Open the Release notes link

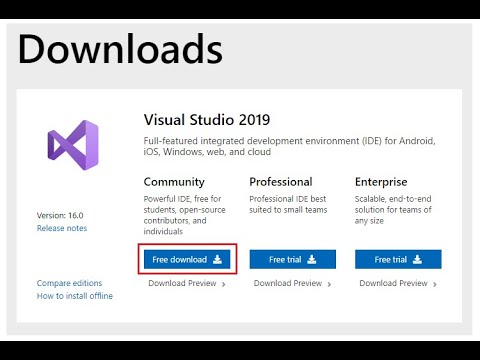pos(62,228)
